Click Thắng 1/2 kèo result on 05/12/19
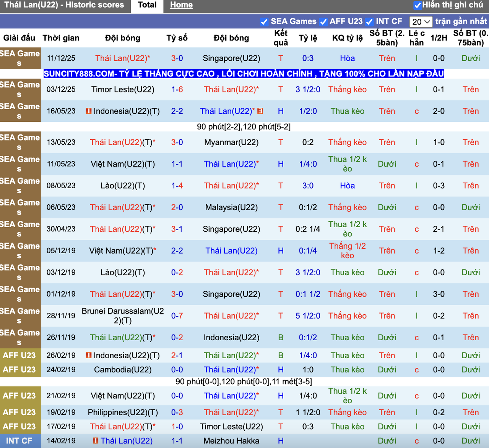This screenshot has height=448, width=489. [x=348, y=251]
